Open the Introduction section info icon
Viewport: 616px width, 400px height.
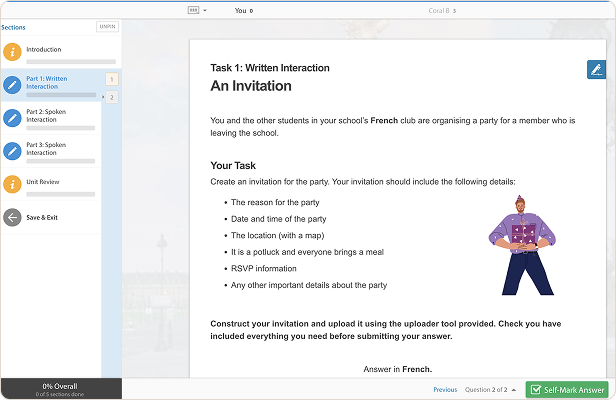point(12,52)
